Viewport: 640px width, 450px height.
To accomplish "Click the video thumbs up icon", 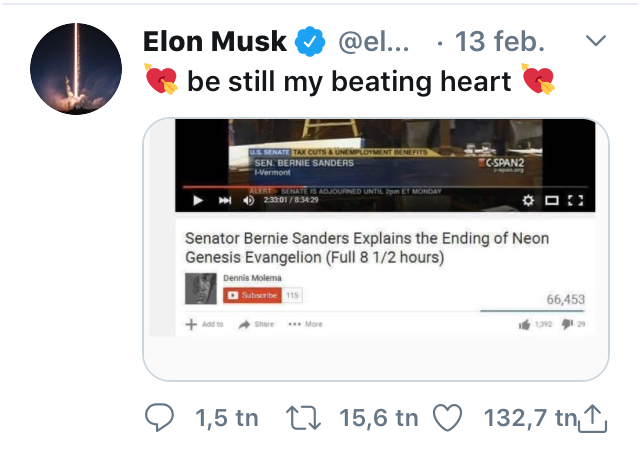I will tap(524, 324).
